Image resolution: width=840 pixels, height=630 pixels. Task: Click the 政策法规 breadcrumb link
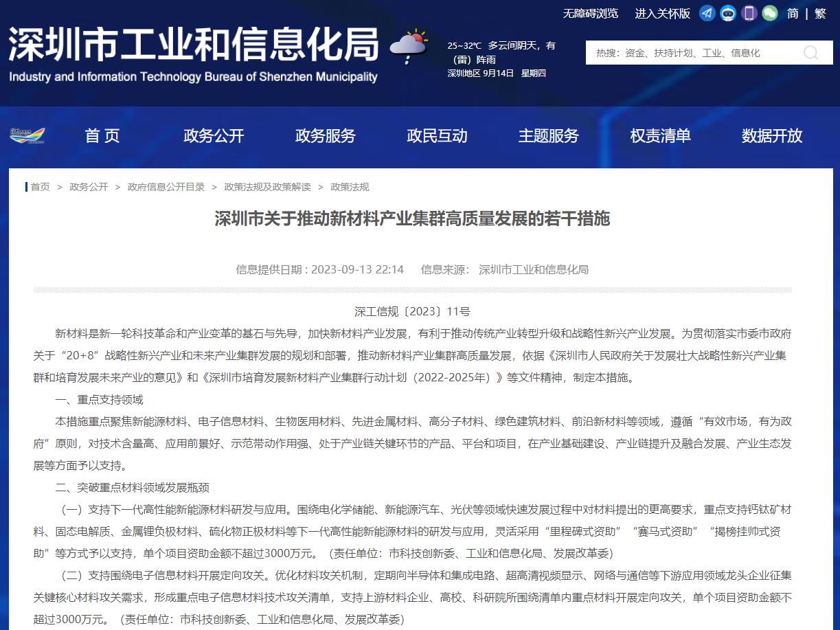[x=350, y=187]
